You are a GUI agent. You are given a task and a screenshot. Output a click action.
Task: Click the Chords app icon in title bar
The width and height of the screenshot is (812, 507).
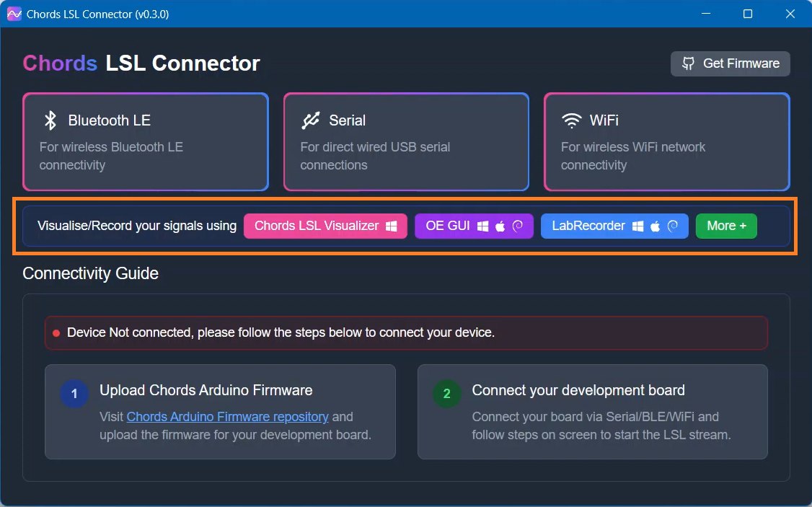click(14, 14)
